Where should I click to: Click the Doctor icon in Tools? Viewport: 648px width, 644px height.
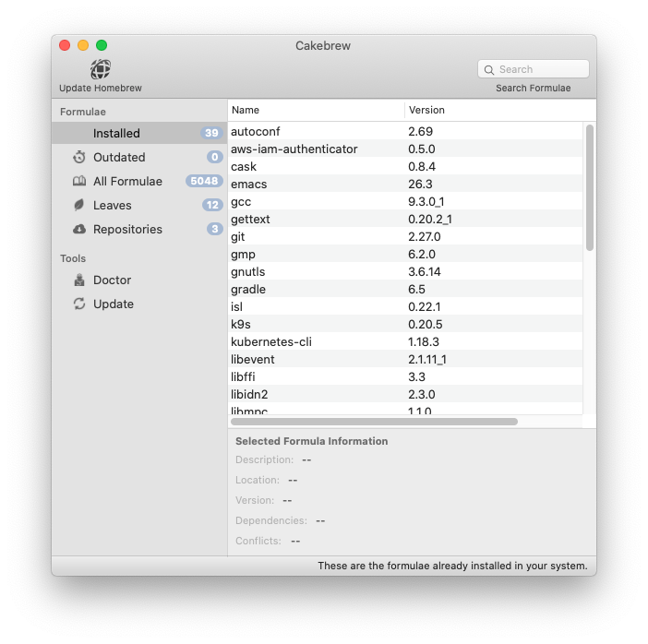pyautogui.click(x=79, y=280)
